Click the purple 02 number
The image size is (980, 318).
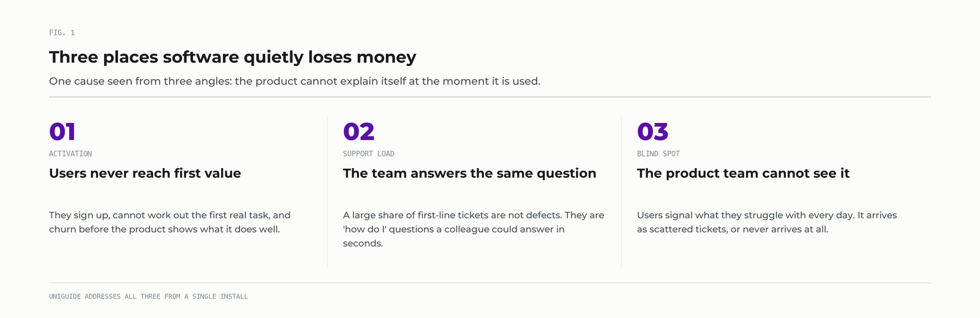[x=359, y=132]
